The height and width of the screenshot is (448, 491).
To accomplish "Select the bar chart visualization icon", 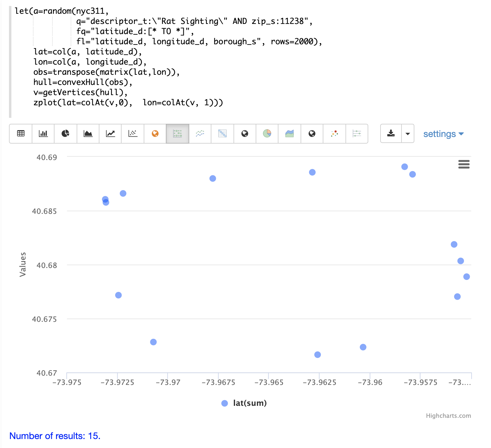I will click(x=43, y=134).
